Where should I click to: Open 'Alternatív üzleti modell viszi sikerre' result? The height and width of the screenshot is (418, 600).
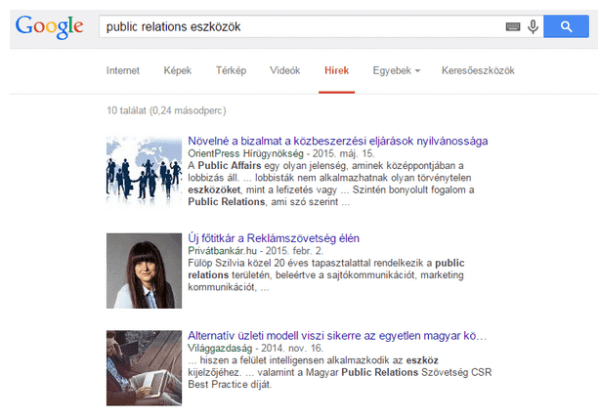point(337,336)
